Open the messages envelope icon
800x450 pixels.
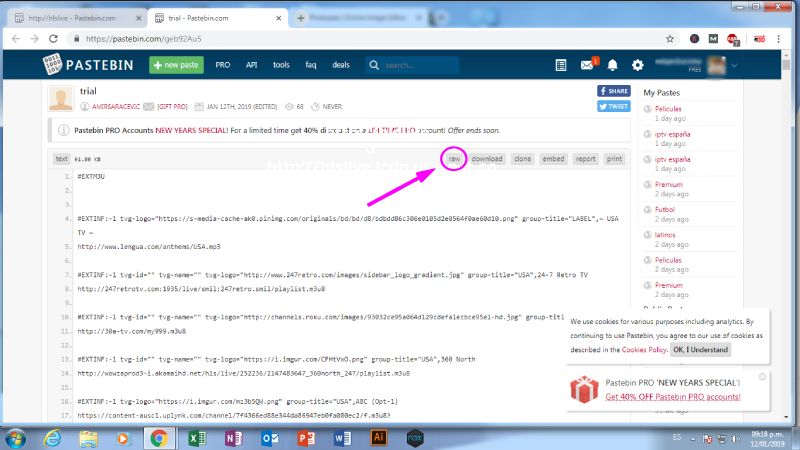coord(587,65)
